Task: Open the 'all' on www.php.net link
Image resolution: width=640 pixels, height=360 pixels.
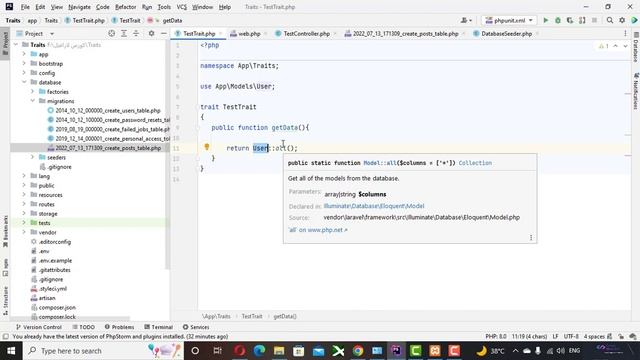Action: [x=318, y=230]
